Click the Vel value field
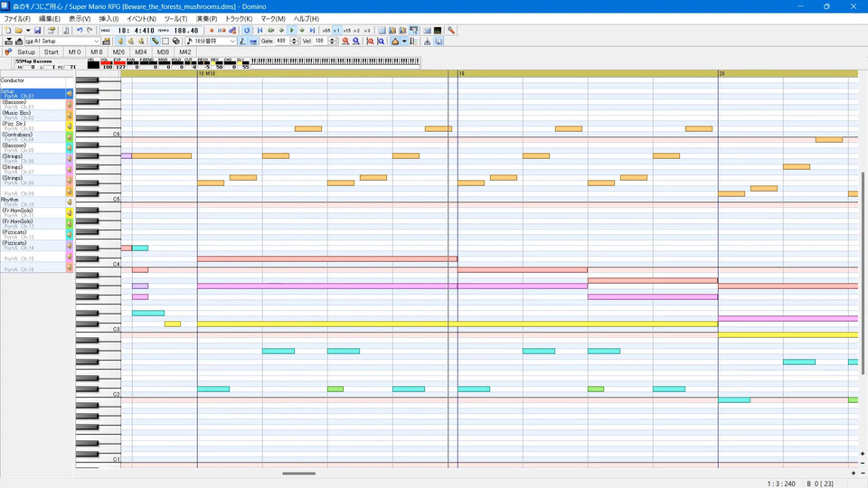Image resolution: width=868 pixels, height=488 pixels. point(321,41)
